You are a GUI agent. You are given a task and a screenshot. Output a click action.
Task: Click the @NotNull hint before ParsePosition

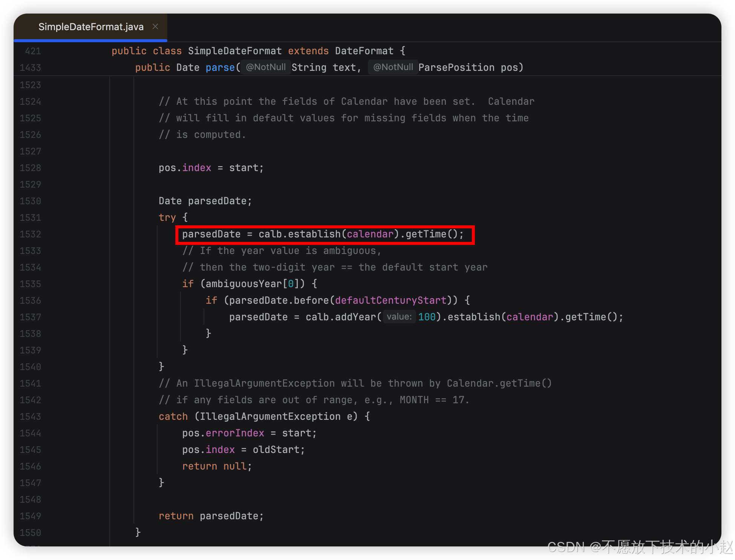coord(393,67)
